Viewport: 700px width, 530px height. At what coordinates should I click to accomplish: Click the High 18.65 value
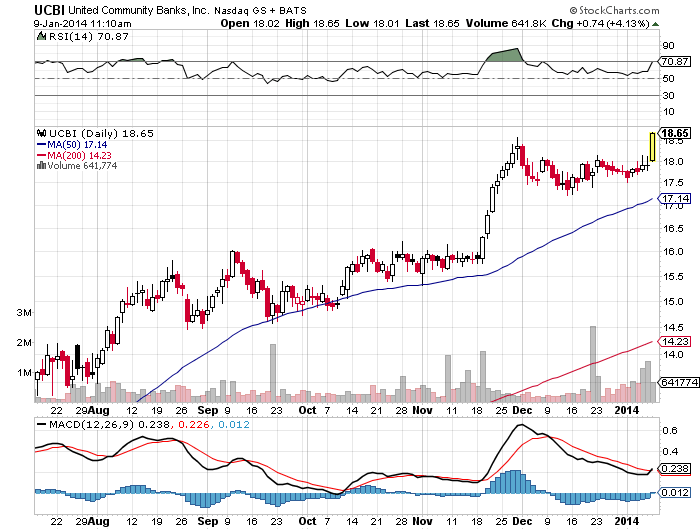point(312,24)
